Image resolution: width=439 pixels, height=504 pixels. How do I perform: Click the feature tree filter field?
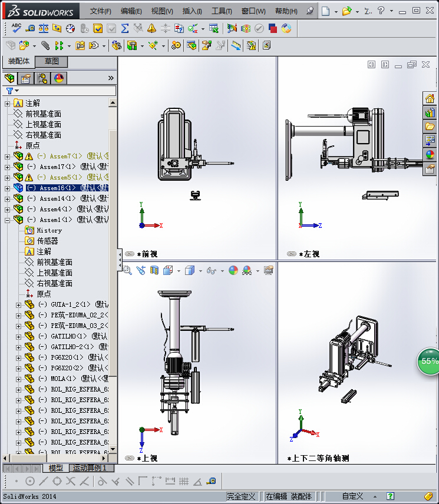(59, 91)
